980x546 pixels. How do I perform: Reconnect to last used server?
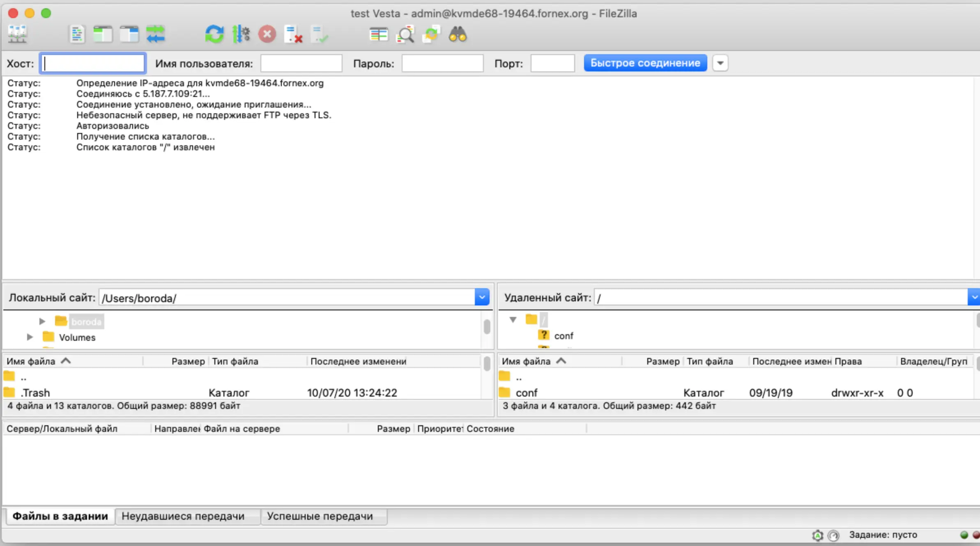320,34
